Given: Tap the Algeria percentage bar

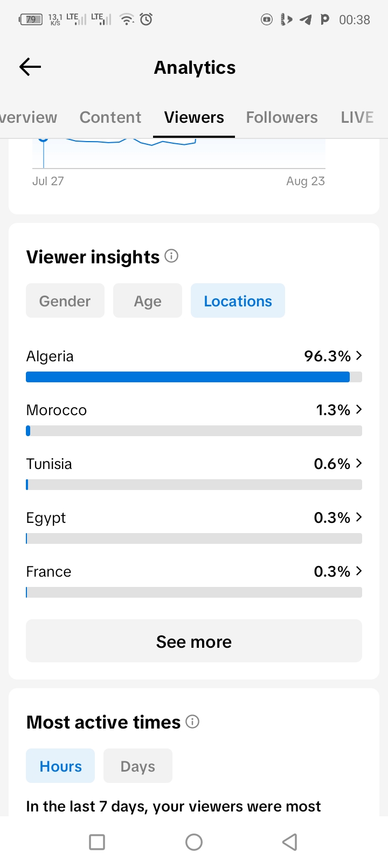Looking at the screenshot, I should [x=194, y=377].
